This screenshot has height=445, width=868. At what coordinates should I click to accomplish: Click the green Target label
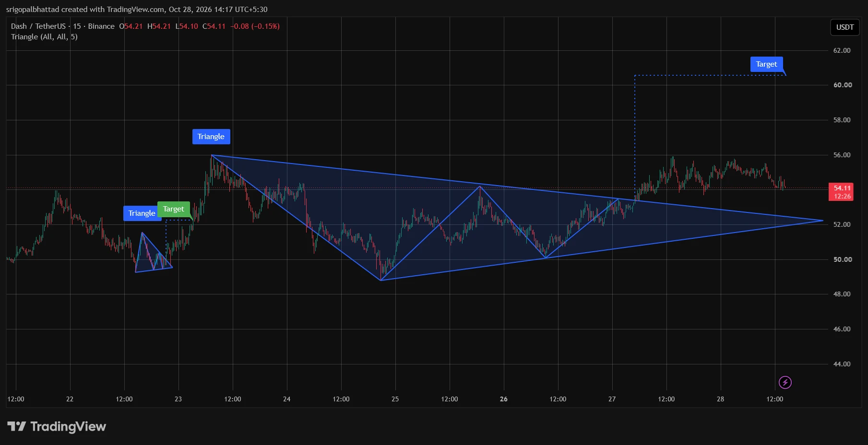tap(173, 209)
